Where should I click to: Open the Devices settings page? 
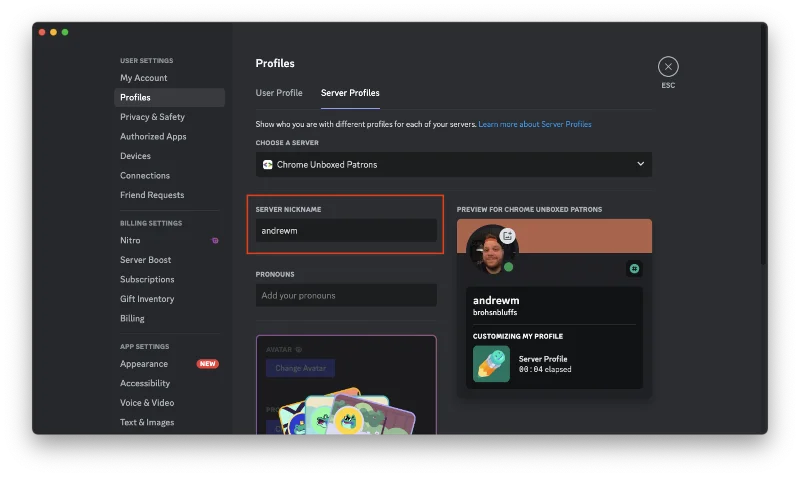pos(169,156)
